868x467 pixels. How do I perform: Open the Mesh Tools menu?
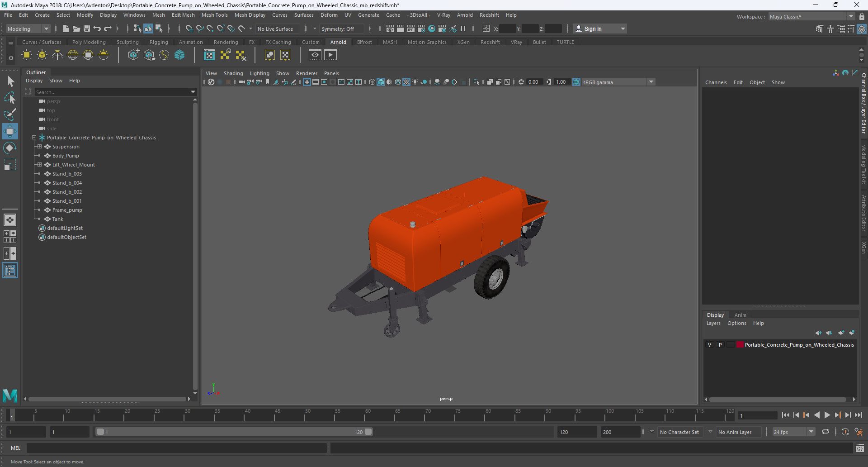[214, 15]
